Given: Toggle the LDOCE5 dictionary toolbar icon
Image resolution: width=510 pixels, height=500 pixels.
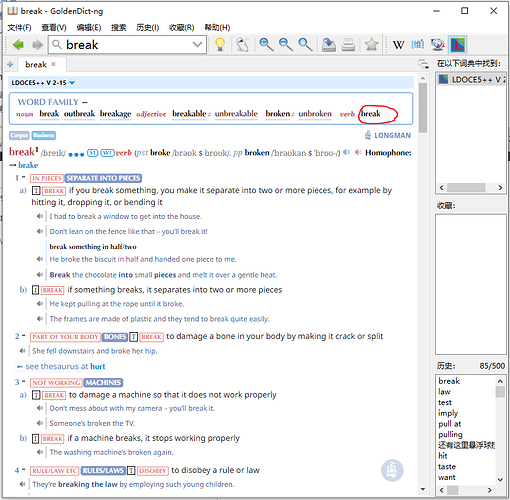Looking at the screenshot, I should coord(457,44).
